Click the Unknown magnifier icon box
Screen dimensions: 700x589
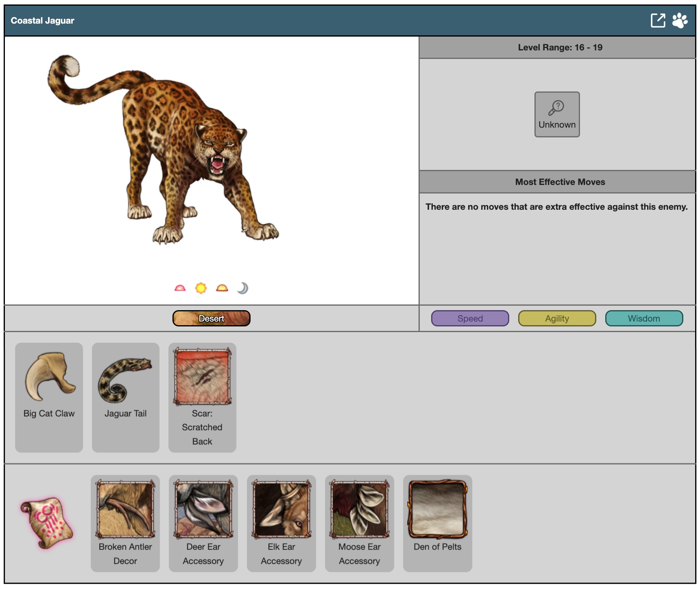556,114
